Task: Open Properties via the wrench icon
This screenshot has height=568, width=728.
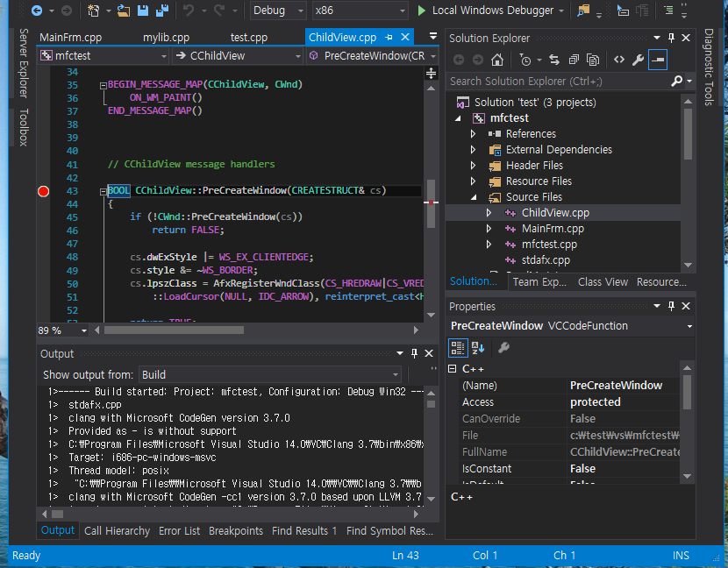Action: click(638, 60)
